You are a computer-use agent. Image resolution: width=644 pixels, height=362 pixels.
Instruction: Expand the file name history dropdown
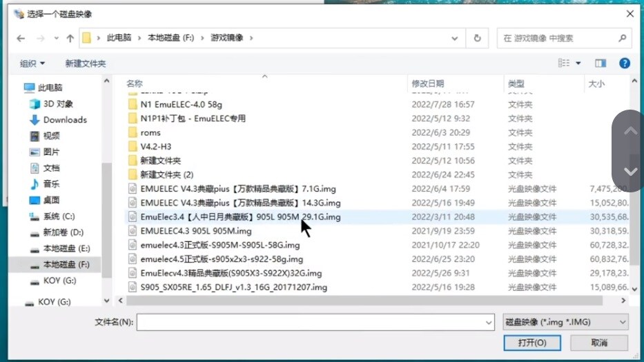pos(488,323)
